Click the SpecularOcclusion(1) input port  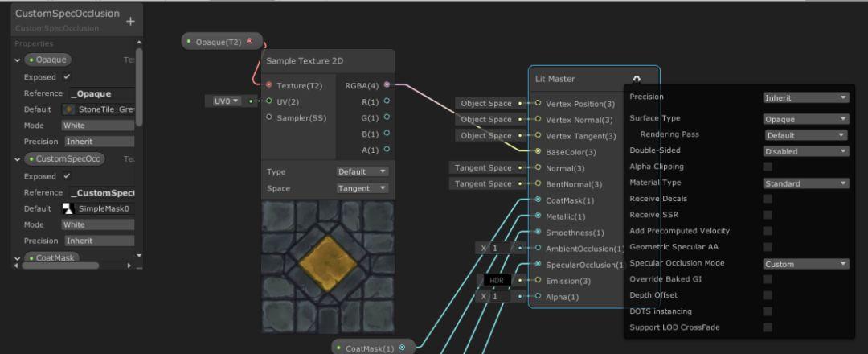[x=538, y=264]
